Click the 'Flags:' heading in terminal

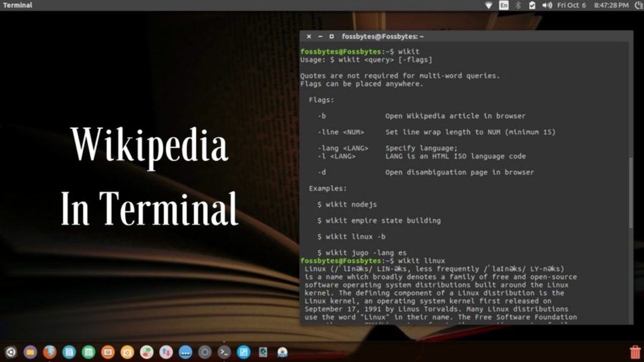tap(321, 100)
